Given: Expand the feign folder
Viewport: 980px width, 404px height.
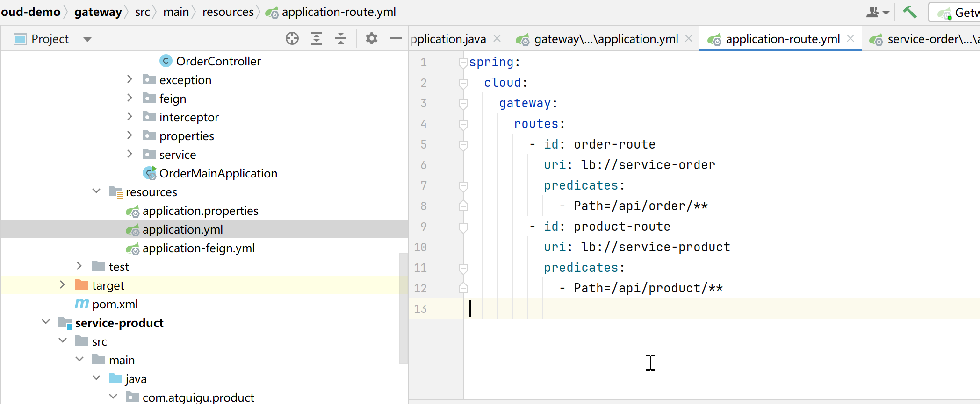Looking at the screenshot, I should pyautogui.click(x=130, y=98).
